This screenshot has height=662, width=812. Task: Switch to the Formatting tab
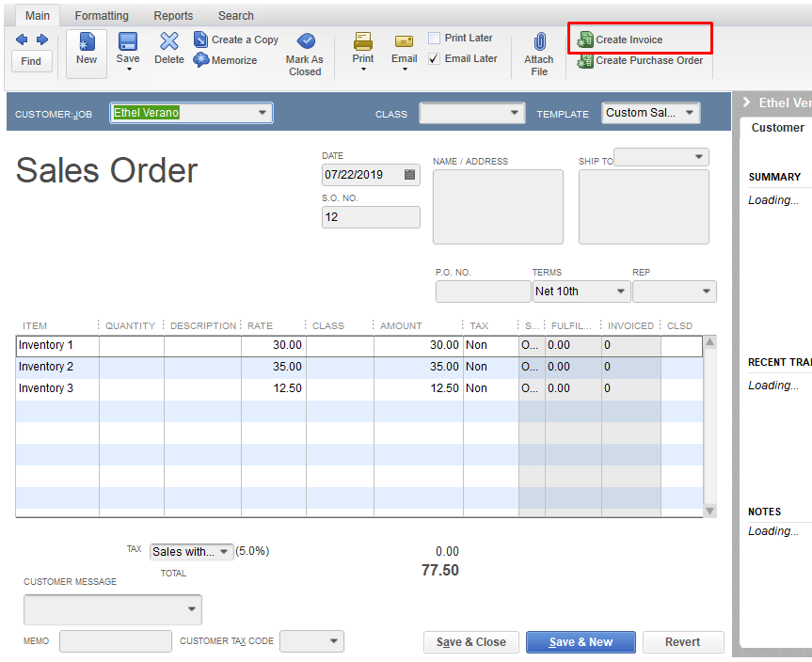click(102, 16)
